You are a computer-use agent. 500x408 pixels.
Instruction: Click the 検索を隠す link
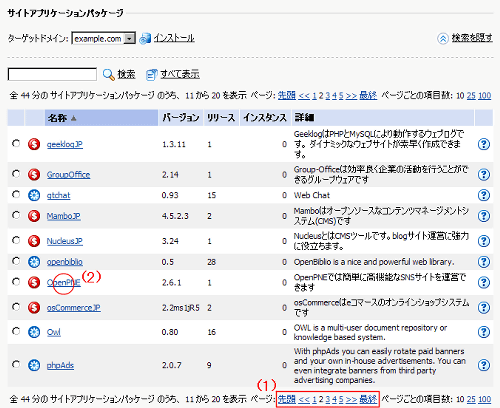[472, 38]
